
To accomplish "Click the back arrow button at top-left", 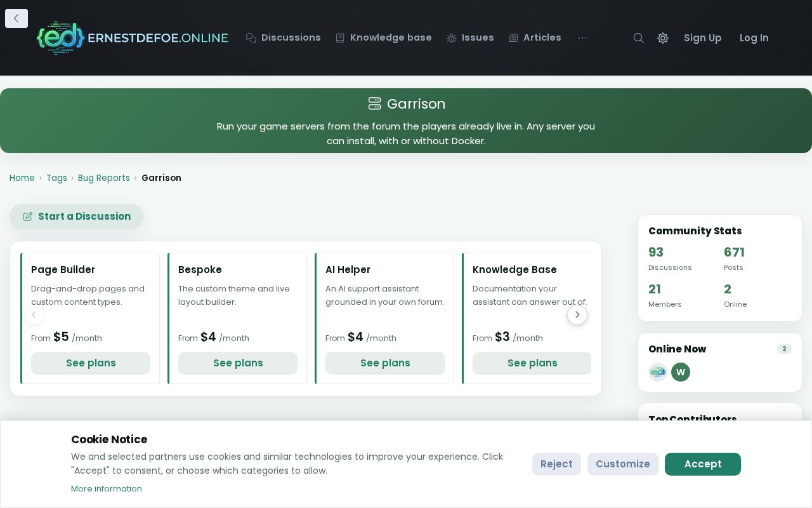I will pyautogui.click(x=16, y=18).
